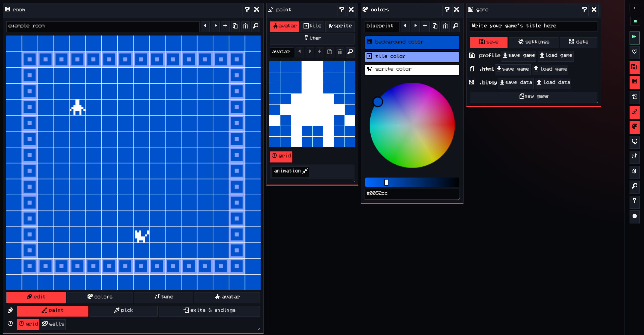This screenshot has height=335, width=644.
Task: Collapse the right sidebar with the chevron arrow
Action: pos(634,8)
